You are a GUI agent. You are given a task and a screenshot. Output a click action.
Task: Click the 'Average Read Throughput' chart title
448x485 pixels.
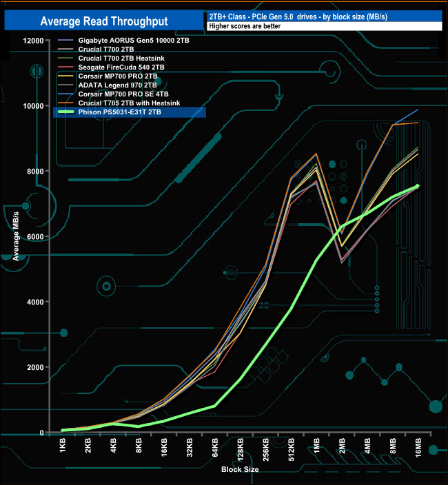[104, 21]
